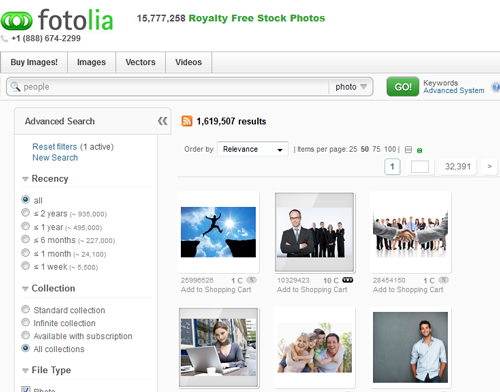The height and width of the screenshot is (392, 500).
Task: Collapse the Advanced Search panel with the double chevron
Action: click(x=162, y=121)
